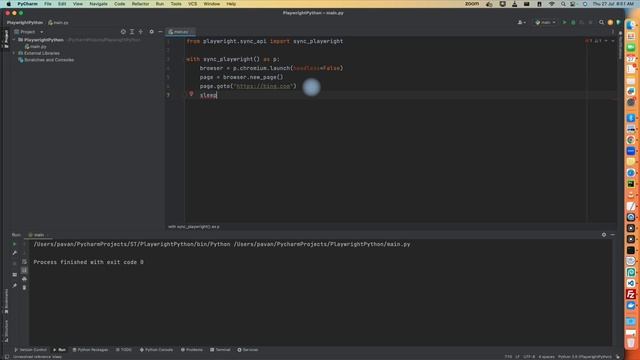This screenshot has width=640, height=360.
Task: Open the Code menu
Action: 120,4
